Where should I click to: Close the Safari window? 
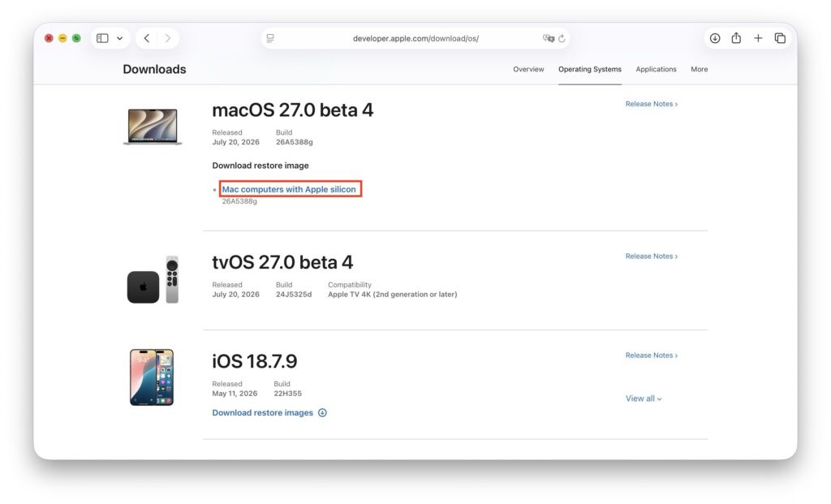pyautogui.click(x=49, y=38)
